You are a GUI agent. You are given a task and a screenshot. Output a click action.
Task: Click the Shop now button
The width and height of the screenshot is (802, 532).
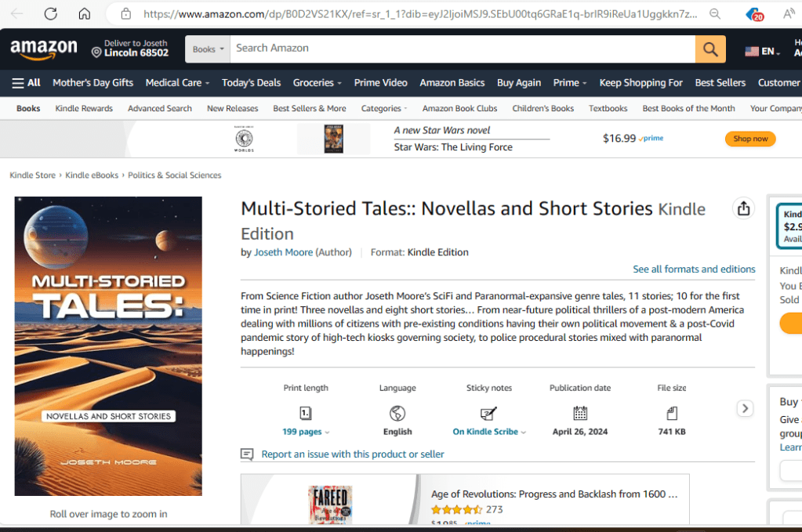(x=749, y=139)
